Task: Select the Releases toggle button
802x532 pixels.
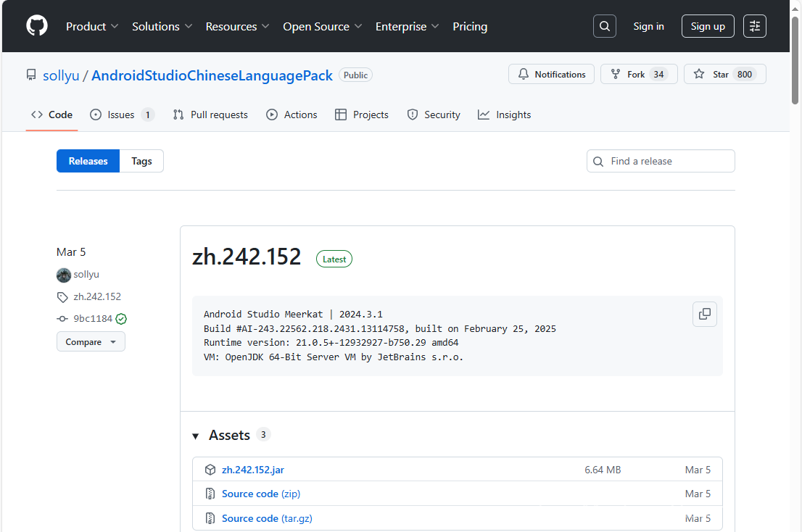Action: [88, 161]
